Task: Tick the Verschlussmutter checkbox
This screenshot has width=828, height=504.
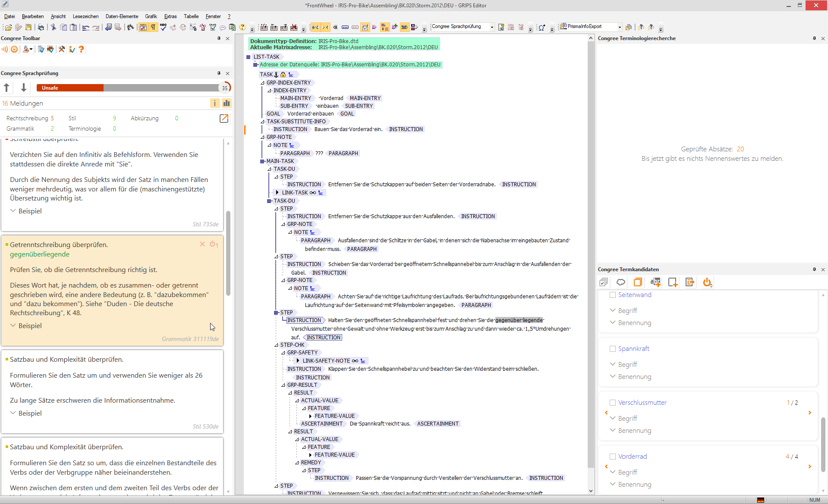Action: click(612, 403)
